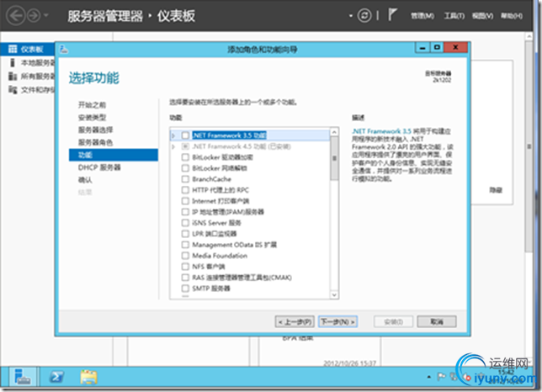The height and width of the screenshot is (392, 542).
Task: Click the feature list scrollbar thumb
Action: click(x=334, y=158)
